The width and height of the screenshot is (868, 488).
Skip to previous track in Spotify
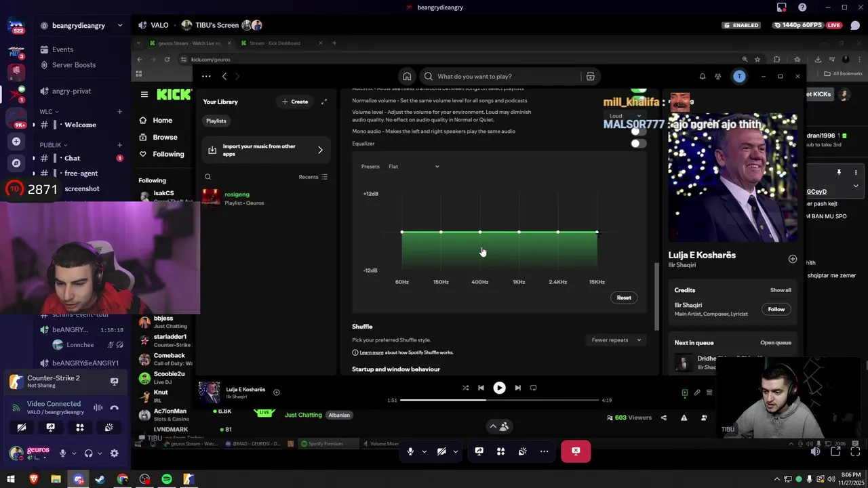coord(481,388)
